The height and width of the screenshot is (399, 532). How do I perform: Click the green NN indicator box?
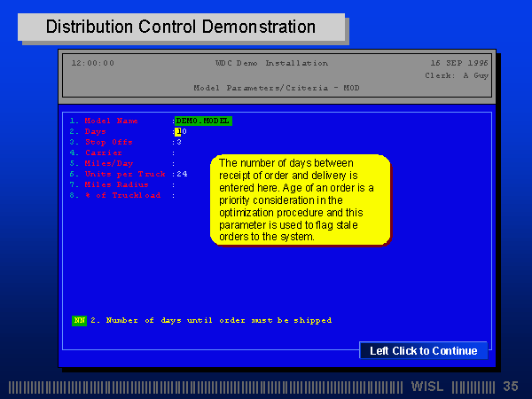point(79,320)
